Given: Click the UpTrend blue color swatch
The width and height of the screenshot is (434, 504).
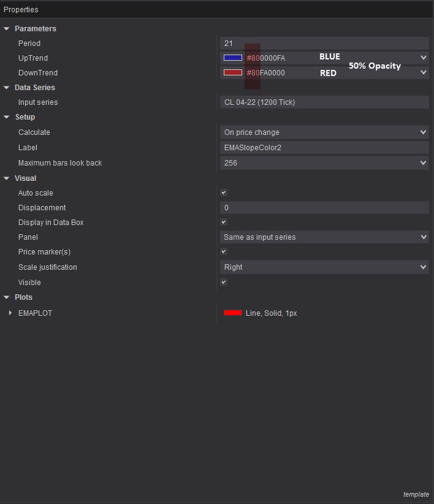Looking at the screenshot, I should coord(233,58).
